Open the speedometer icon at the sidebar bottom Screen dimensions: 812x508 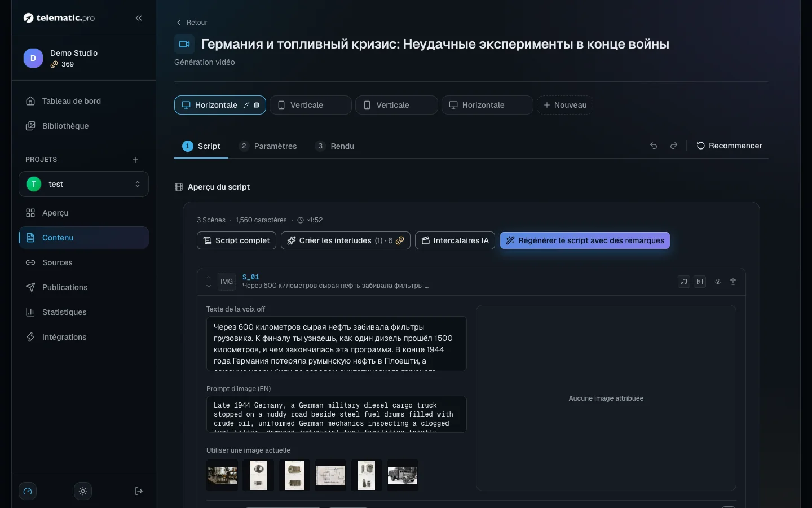28,491
